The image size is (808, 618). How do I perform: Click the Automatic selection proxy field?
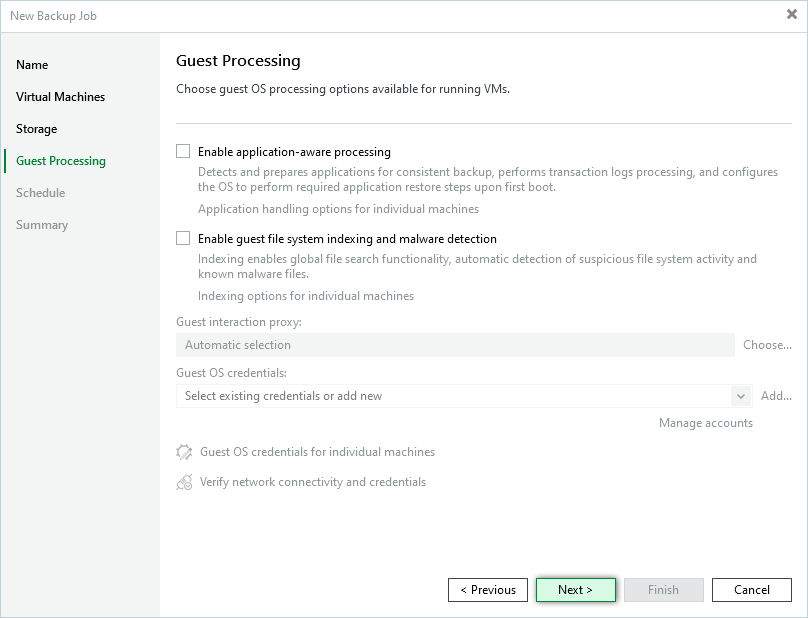point(455,345)
